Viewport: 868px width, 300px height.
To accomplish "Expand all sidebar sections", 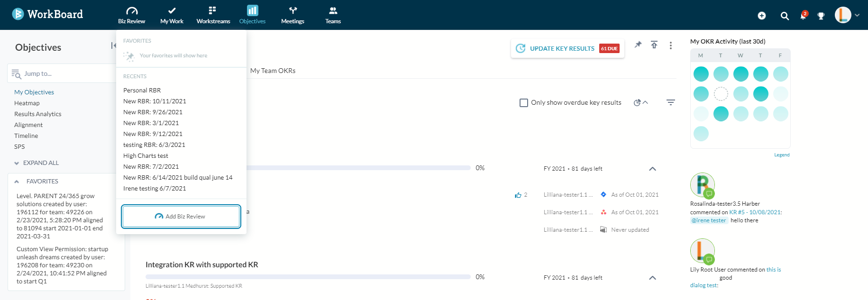I will coord(37,163).
